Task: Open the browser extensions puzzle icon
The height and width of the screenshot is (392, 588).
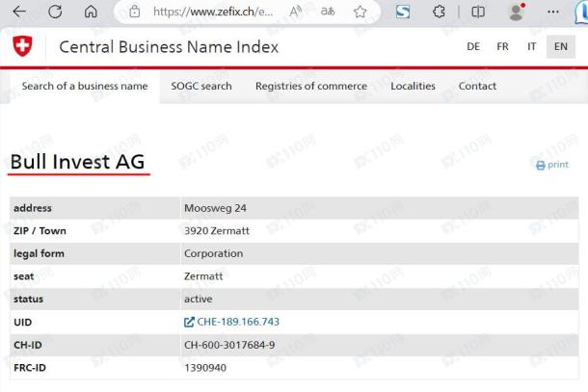Action: point(439,12)
